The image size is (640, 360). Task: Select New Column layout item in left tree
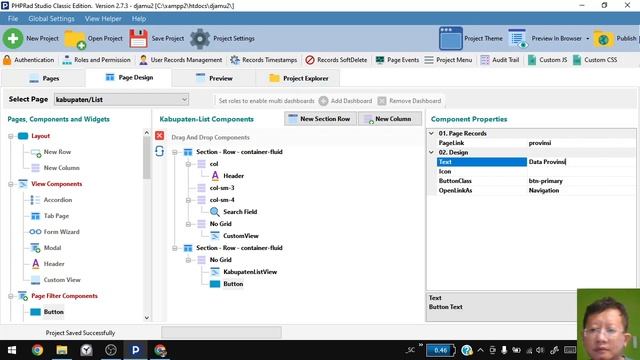(x=62, y=168)
